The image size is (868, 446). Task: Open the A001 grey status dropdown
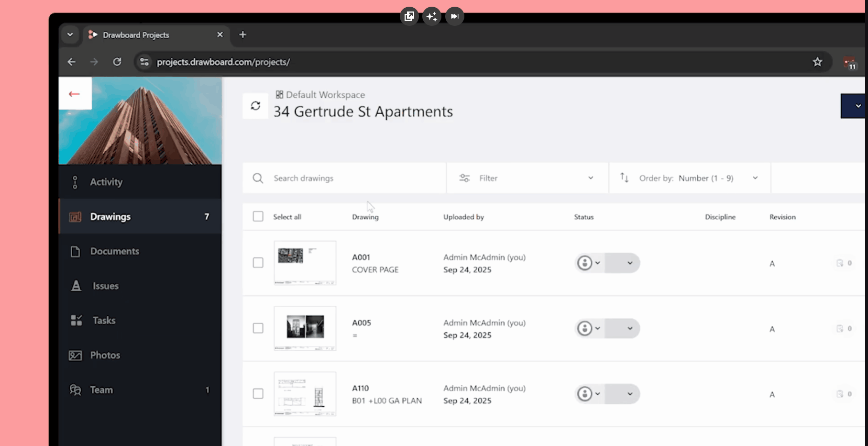622,263
